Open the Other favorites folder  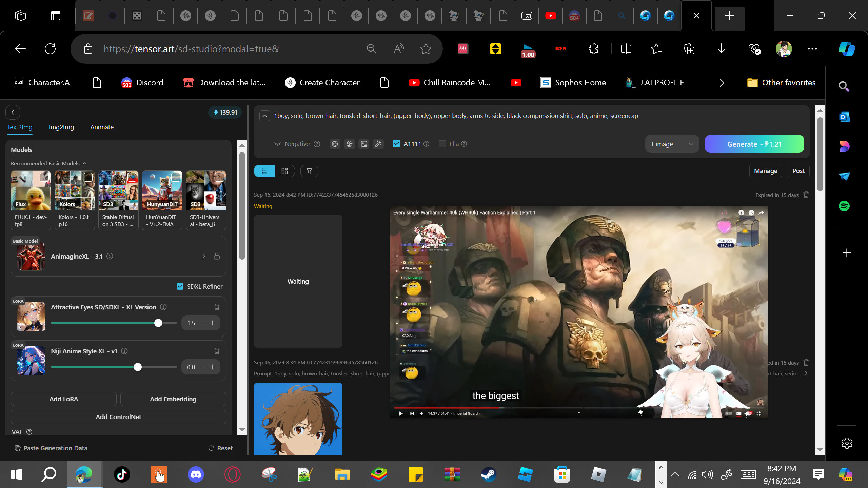click(x=782, y=83)
